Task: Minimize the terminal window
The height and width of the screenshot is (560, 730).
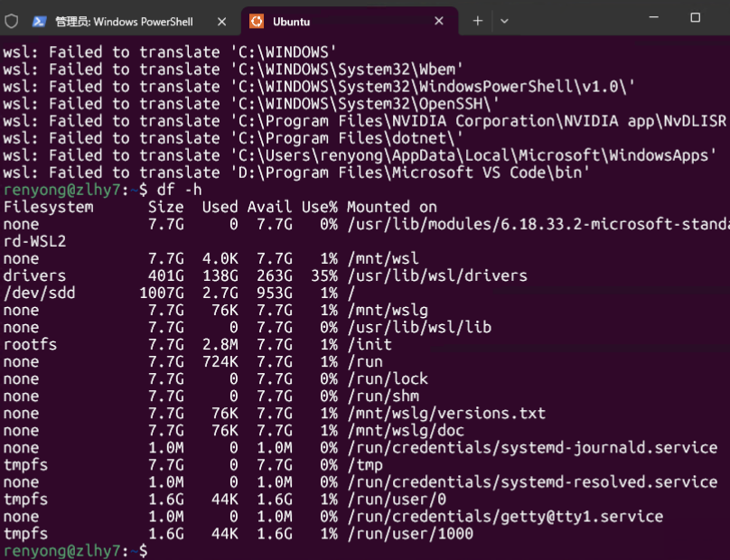Action: click(x=654, y=18)
